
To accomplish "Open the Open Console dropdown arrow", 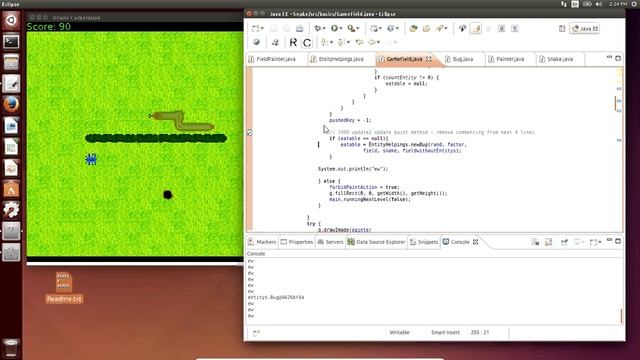I will pyautogui.click(x=600, y=243).
